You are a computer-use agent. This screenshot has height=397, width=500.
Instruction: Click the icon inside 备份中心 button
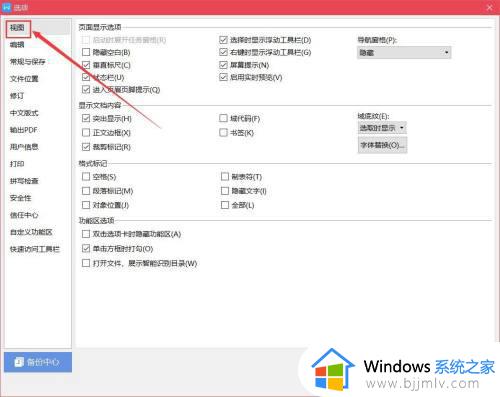click(x=19, y=362)
